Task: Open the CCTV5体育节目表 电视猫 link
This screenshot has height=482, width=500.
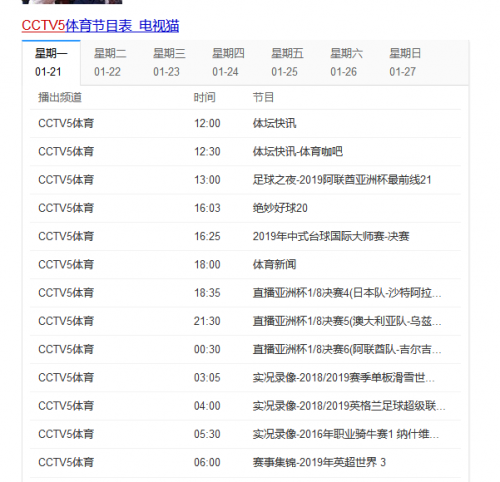Action: [100, 26]
